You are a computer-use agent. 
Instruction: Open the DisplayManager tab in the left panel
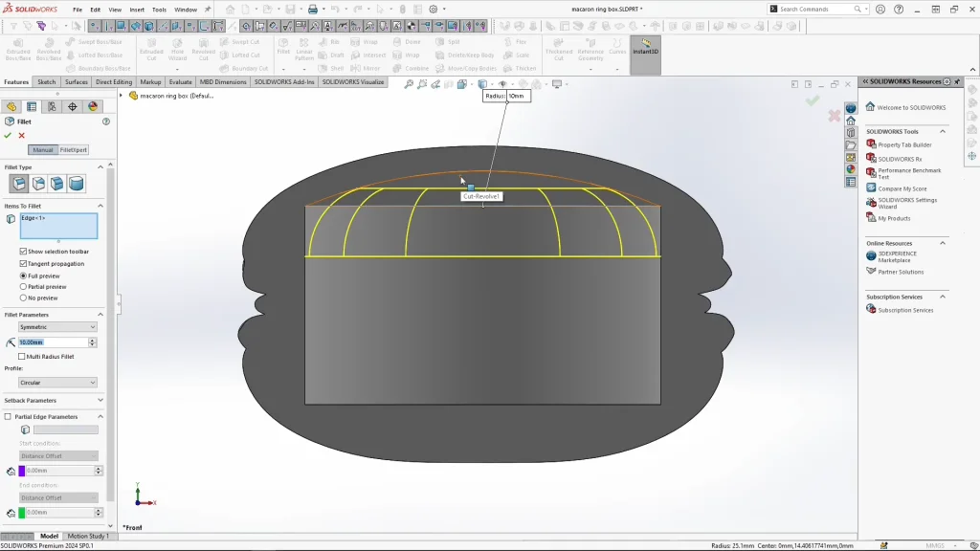point(93,107)
